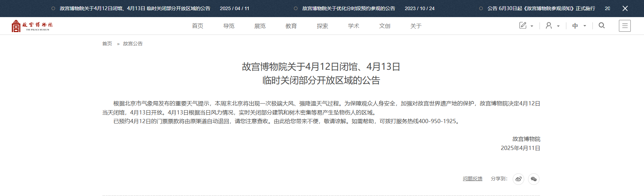Click the 问题反馈 link

(473, 179)
